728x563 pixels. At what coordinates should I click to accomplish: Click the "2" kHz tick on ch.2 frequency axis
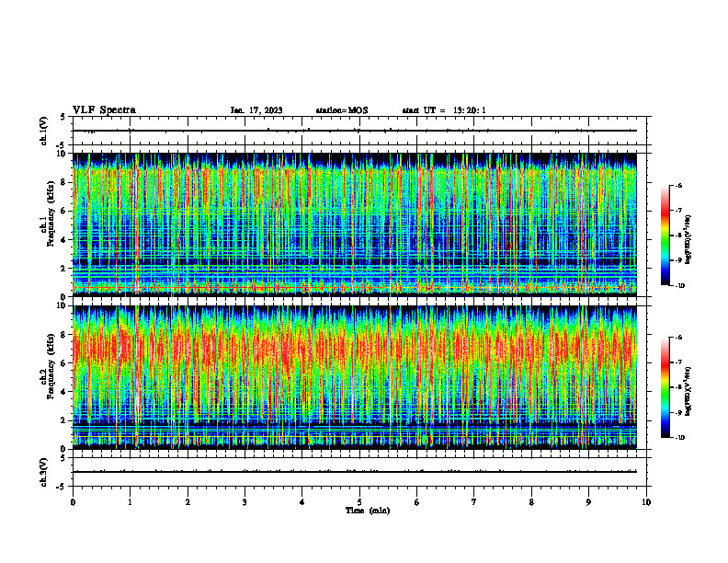65,420
